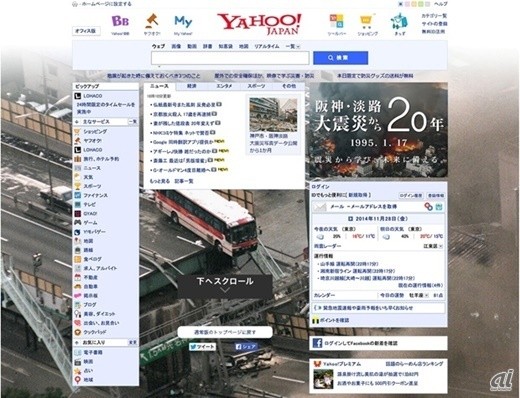The image size is (520, 398).
Task: Click 変更 beside お気に入り header
Action: tap(133, 342)
